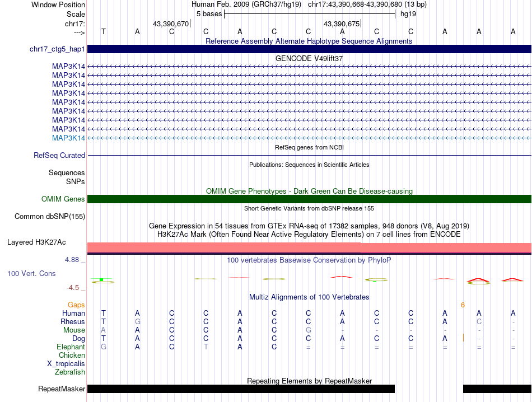This screenshot has height=402, width=532.
Task: Open 'Publications: Sequences in Scientific Articles' title
Action: tap(309, 165)
